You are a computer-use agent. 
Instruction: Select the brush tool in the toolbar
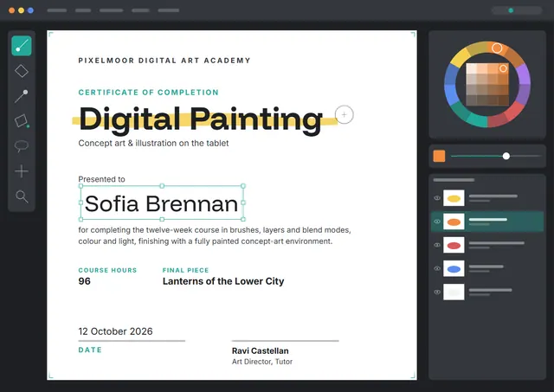(22, 46)
